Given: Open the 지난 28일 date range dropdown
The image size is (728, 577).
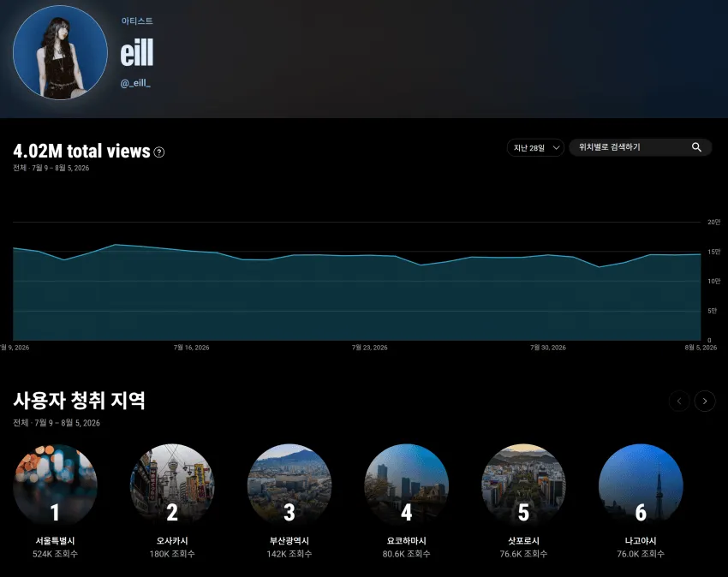Looking at the screenshot, I should click(x=536, y=147).
